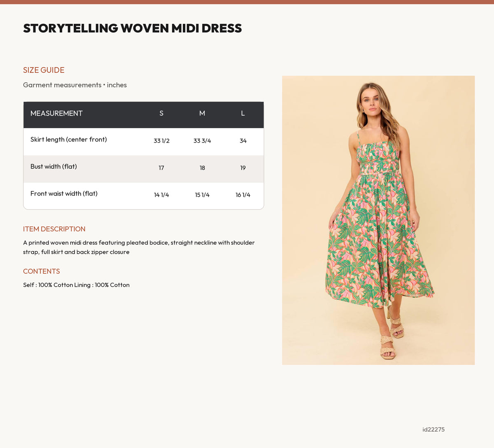Viewport: 494px width, 448px height.
Task: Select the M size column header
Action: point(202,113)
